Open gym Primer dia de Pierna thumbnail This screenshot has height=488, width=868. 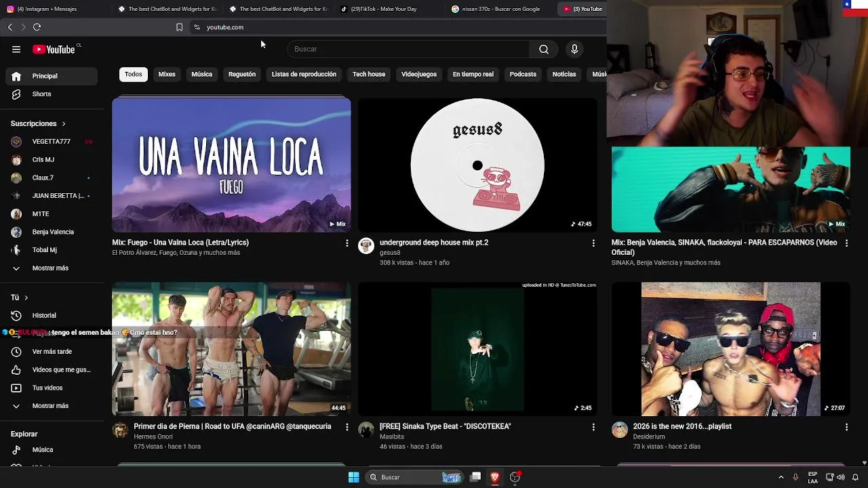pos(231,349)
